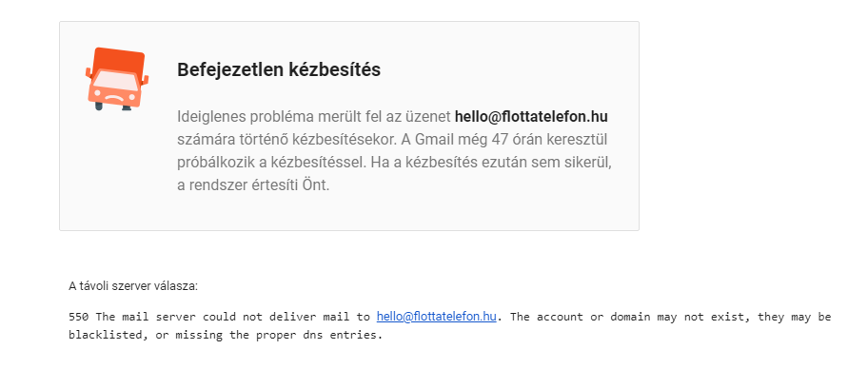Click "The mail server could not deliver" text
868x369 pixels.
206,317
